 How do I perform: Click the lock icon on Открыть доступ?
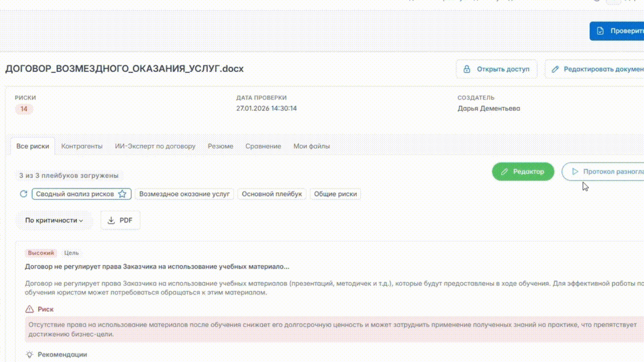tap(467, 69)
